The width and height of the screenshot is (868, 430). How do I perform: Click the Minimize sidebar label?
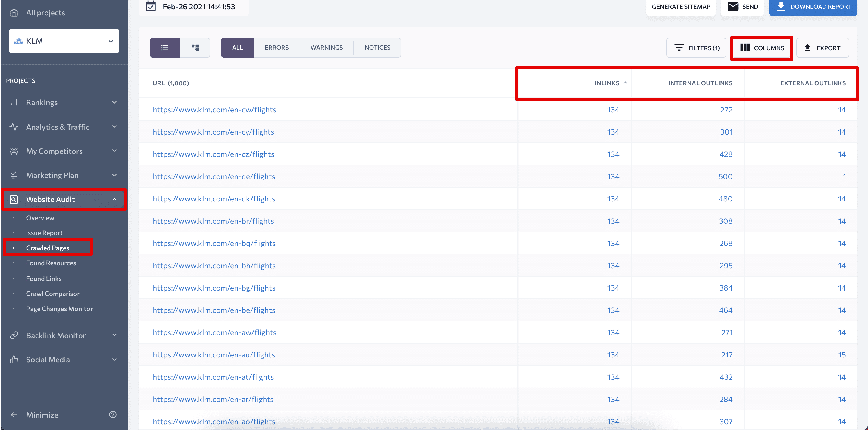click(x=42, y=415)
